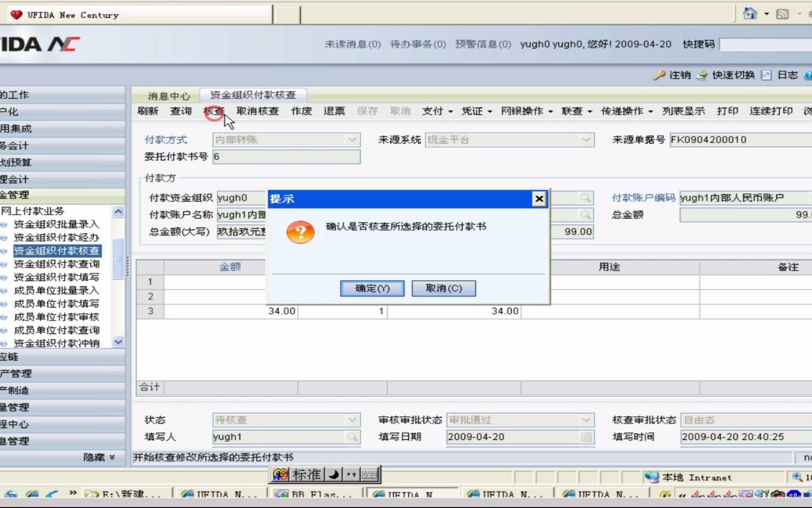Open 待办事务(0) link
The width and height of the screenshot is (812, 508).
(418, 44)
